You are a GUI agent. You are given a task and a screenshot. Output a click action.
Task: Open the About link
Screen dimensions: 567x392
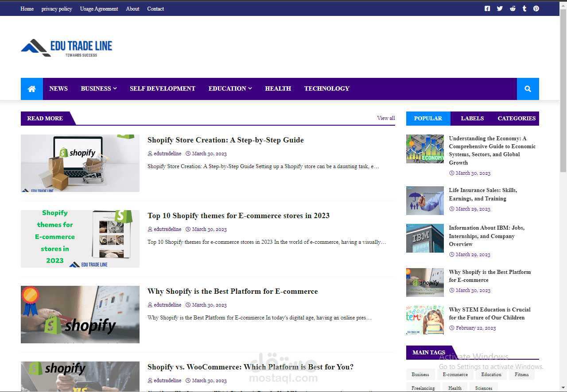click(x=132, y=9)
